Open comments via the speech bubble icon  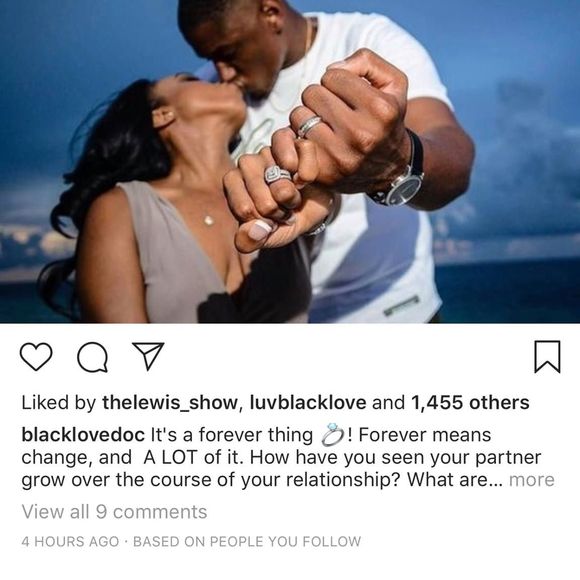click(x=92, y=357)
